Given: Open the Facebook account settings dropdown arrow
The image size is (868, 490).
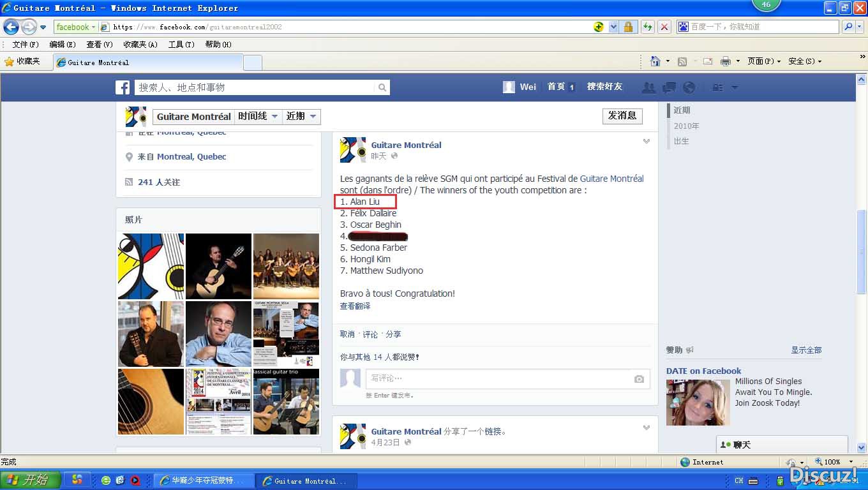Looking at the screenshot, I should [x=735, y=87].
